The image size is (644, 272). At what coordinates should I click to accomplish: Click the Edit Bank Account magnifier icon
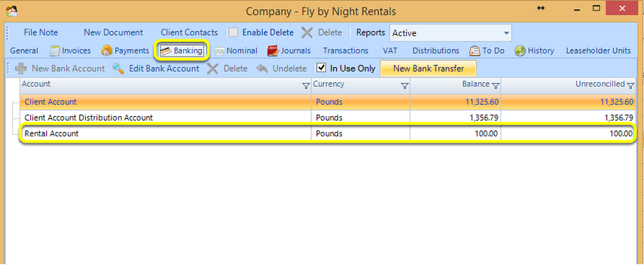(118, 69)
